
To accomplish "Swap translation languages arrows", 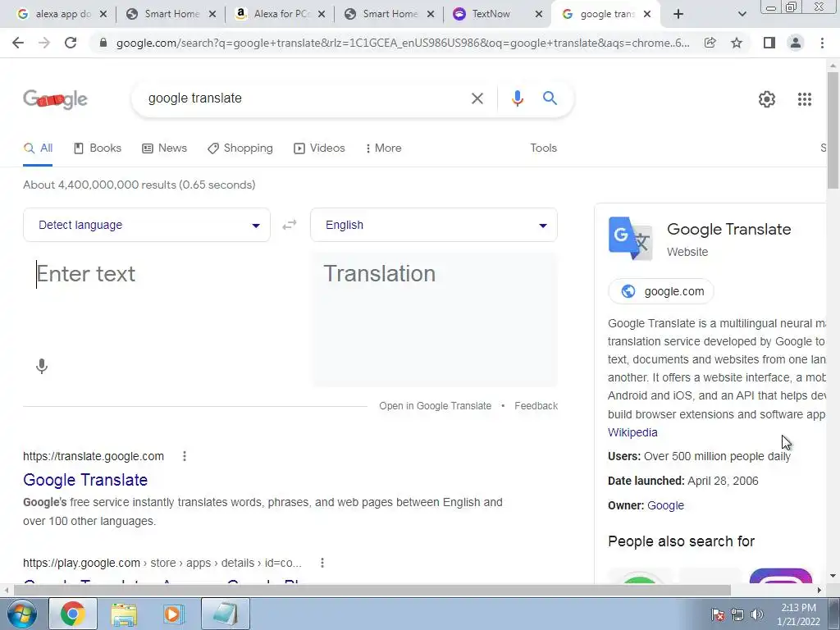I will (290, 225).
